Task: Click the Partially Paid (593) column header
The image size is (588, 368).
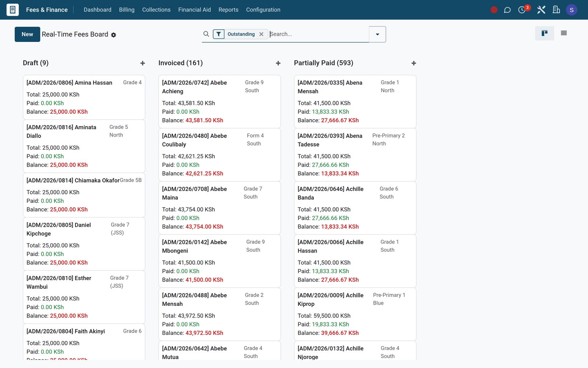Action: [x=323, y=63]
